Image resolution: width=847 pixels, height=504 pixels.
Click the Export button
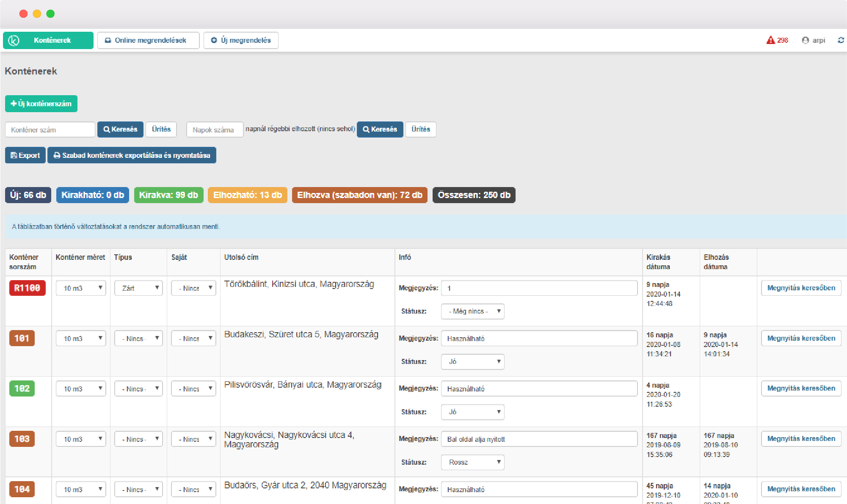25,155
